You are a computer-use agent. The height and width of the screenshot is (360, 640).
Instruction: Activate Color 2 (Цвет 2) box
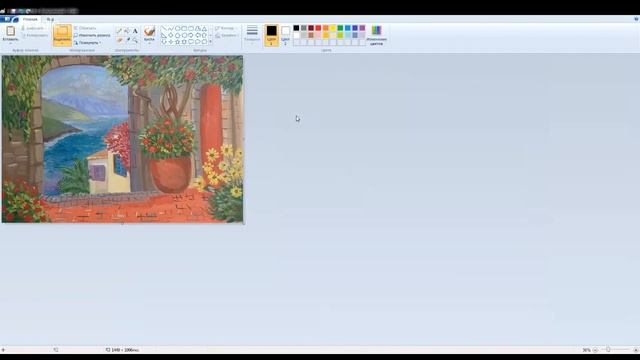coord(285,35)
